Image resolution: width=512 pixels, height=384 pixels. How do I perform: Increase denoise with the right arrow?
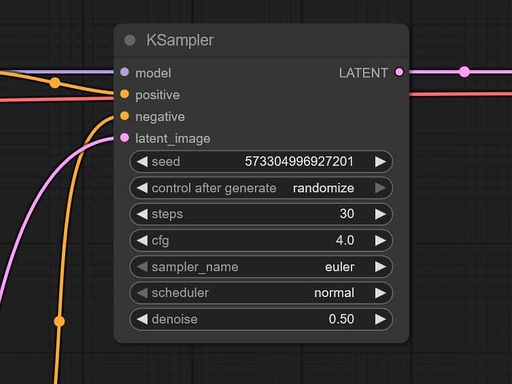[380, 319]
